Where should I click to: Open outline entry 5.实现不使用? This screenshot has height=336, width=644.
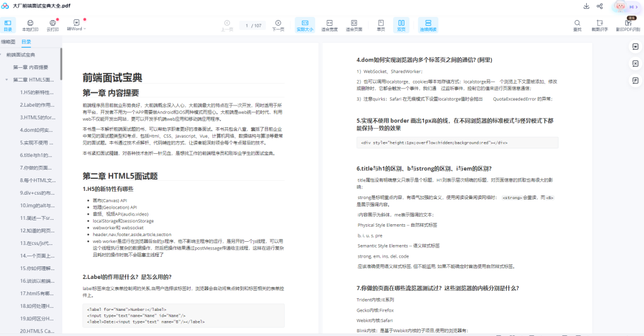(36, 143)
